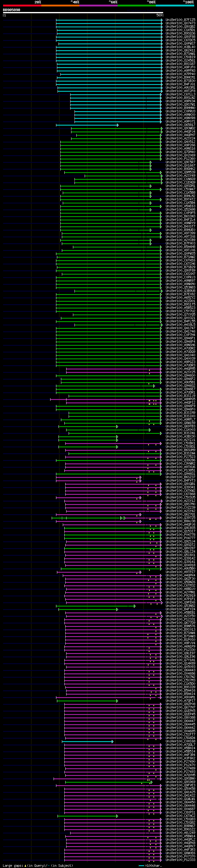The image size is (197, 868).
Task: Select label UniRef100_P12331
Action: pos(180,619)
